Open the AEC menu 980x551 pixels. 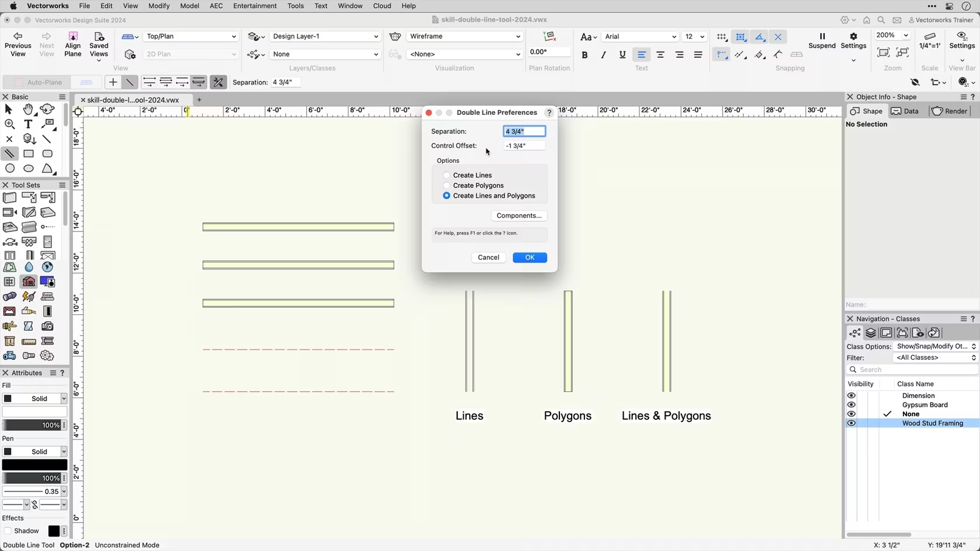coord(216,6)
